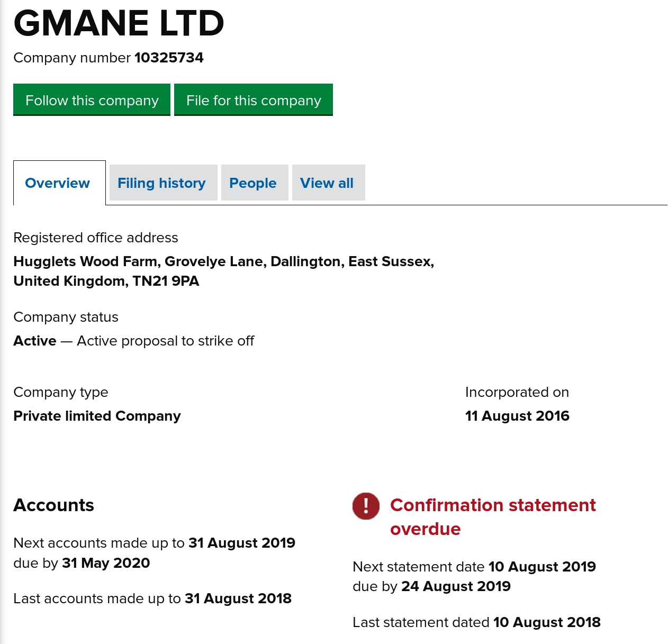The width and height of the screenshot is (668, 644).
Task: Click the Confirmation statement overdue heading
Action: tap(492, 516)
